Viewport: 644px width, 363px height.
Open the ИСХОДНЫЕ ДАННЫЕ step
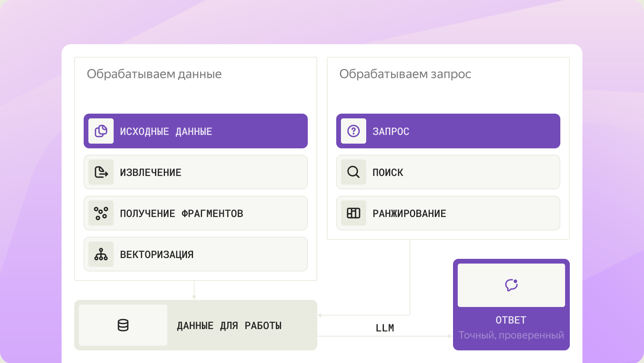click(195, 131)
